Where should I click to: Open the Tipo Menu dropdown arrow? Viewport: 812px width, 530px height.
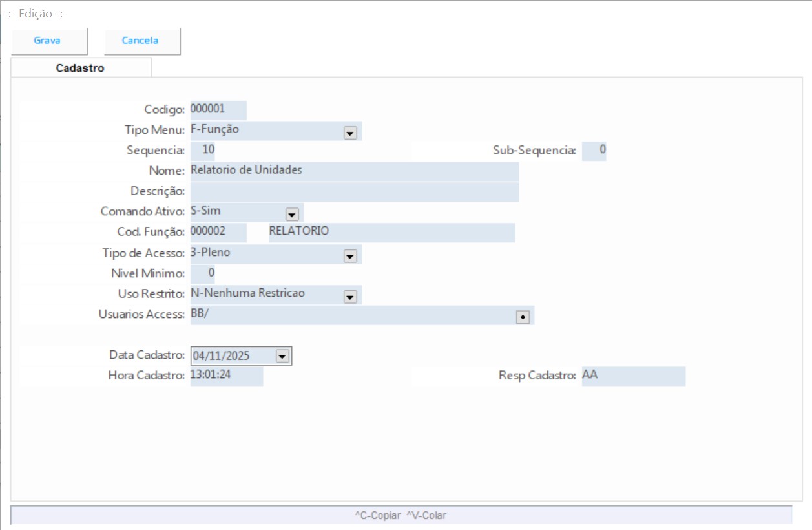(350, 132)
